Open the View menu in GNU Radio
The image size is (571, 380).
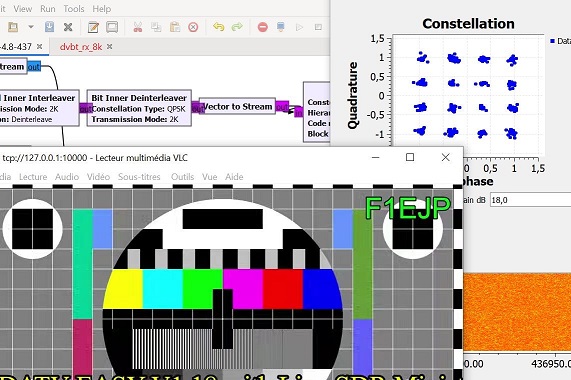click(x=23, y=9)
